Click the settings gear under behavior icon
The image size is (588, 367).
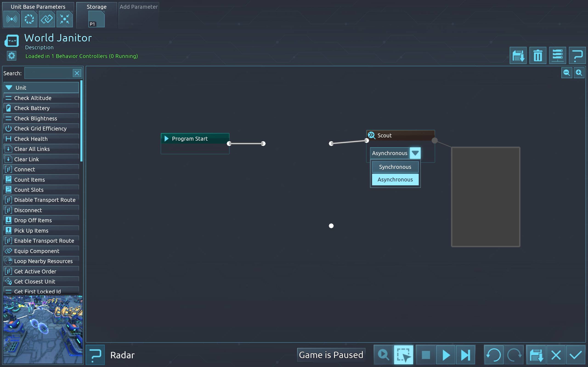[x=11, y=56]
